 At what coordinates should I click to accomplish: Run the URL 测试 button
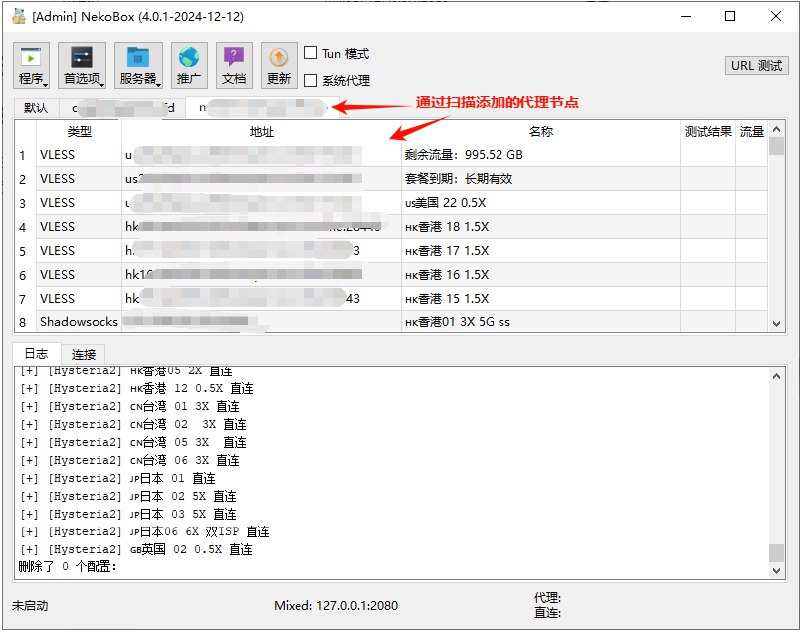pos(756,66)
